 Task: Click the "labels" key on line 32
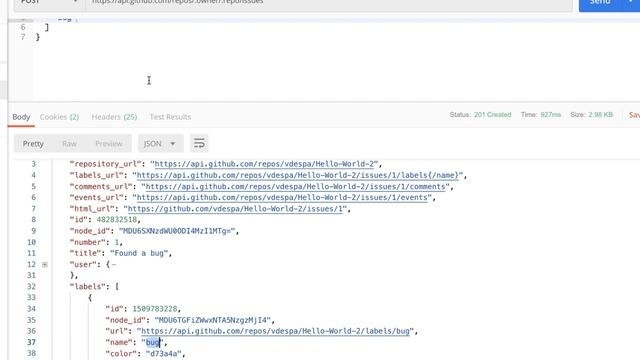87,287
